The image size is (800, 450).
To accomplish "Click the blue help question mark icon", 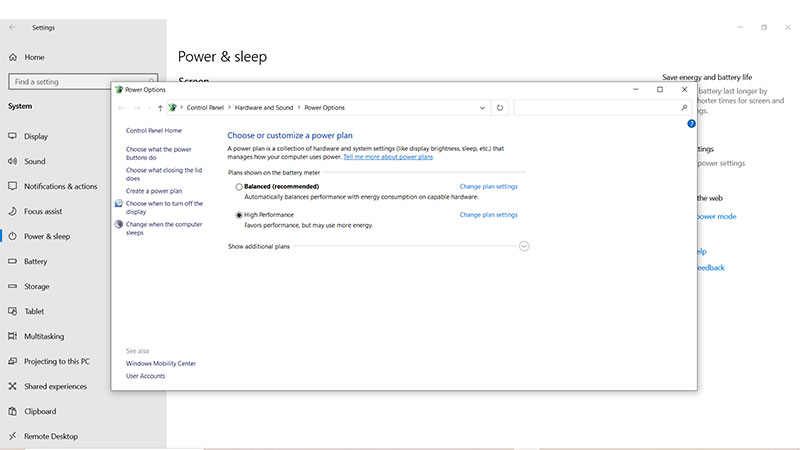I will [691, 123].
